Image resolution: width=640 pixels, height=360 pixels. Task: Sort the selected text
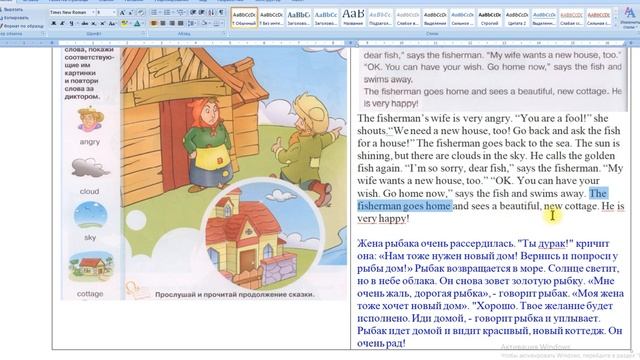(211, 13)
